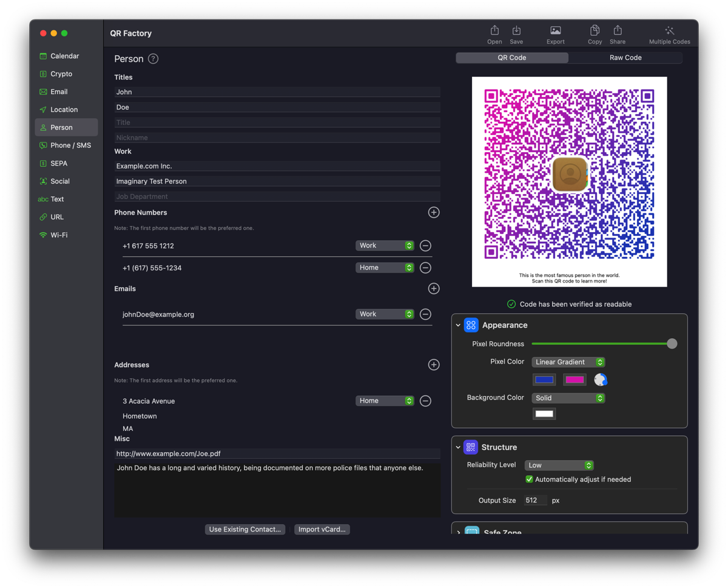Click the notes text area about John Doe
728x588 pixels.
click(277, 490)
